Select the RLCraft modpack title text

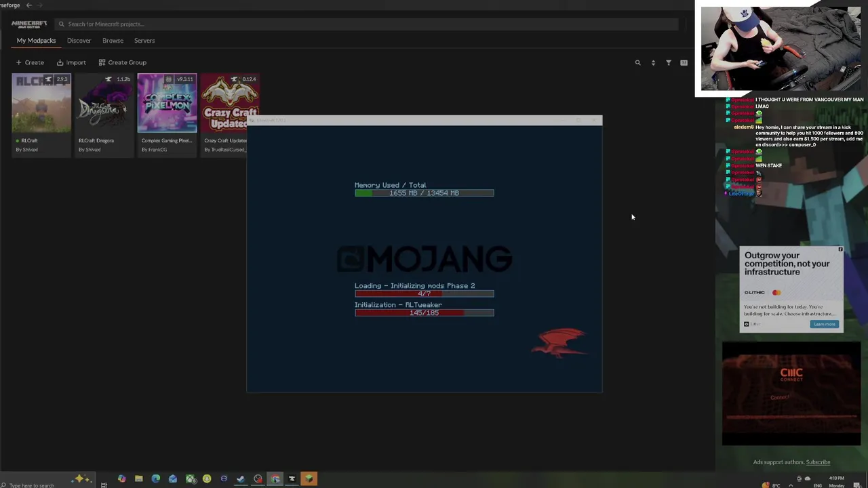[x=29, y=140]
